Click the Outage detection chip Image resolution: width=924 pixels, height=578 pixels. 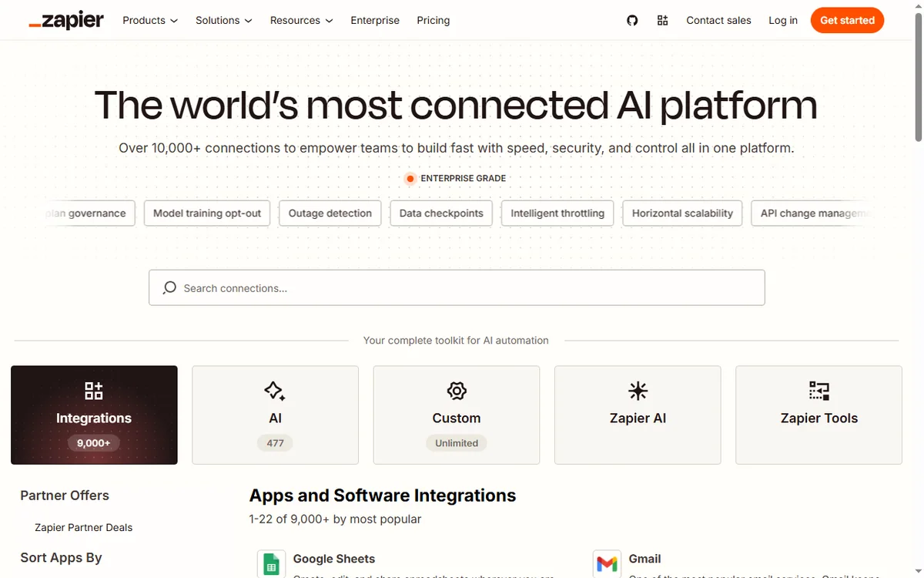pyautogui.click(x=330, y=213)
